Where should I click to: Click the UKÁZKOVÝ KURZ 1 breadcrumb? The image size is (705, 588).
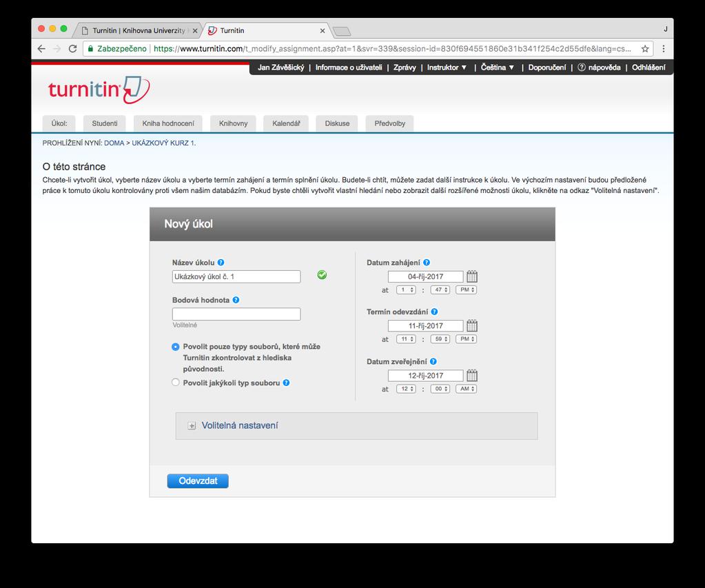(x=163, y=143)
